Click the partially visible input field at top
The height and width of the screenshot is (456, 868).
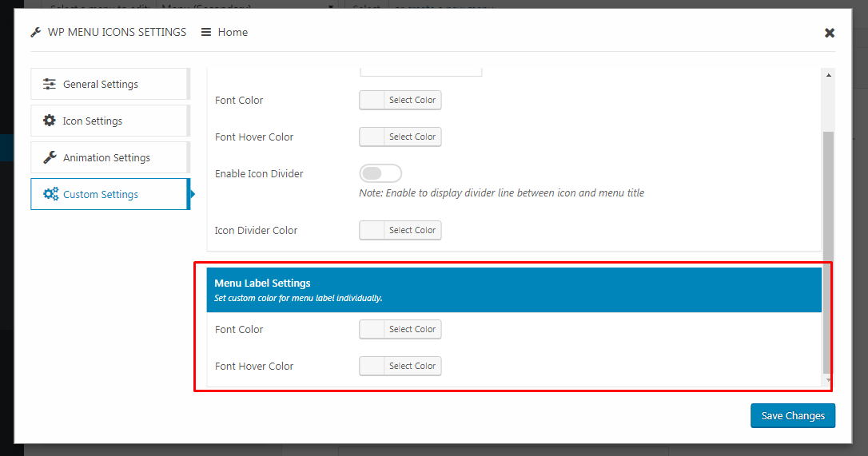(420, 72)
